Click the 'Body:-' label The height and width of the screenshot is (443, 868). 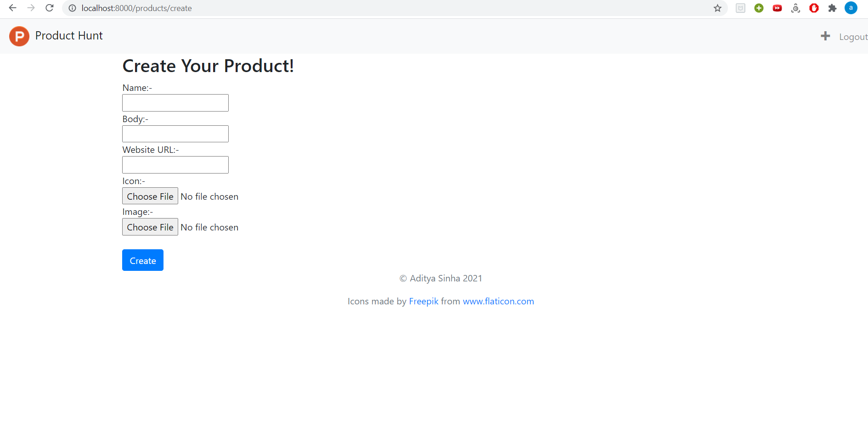click(135, 119)
